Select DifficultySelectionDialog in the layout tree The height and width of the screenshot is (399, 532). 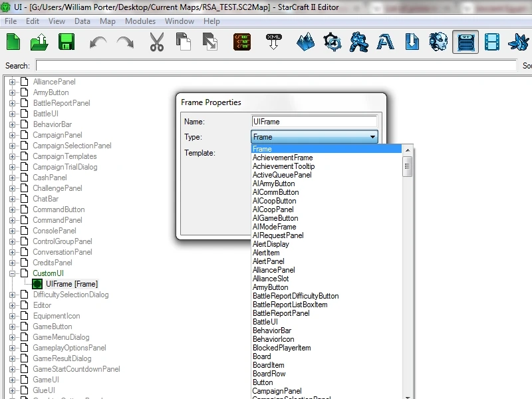[x=70, y=295]
